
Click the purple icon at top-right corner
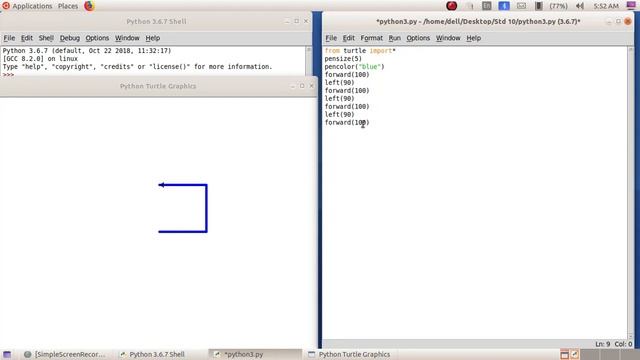click(631, 5)
